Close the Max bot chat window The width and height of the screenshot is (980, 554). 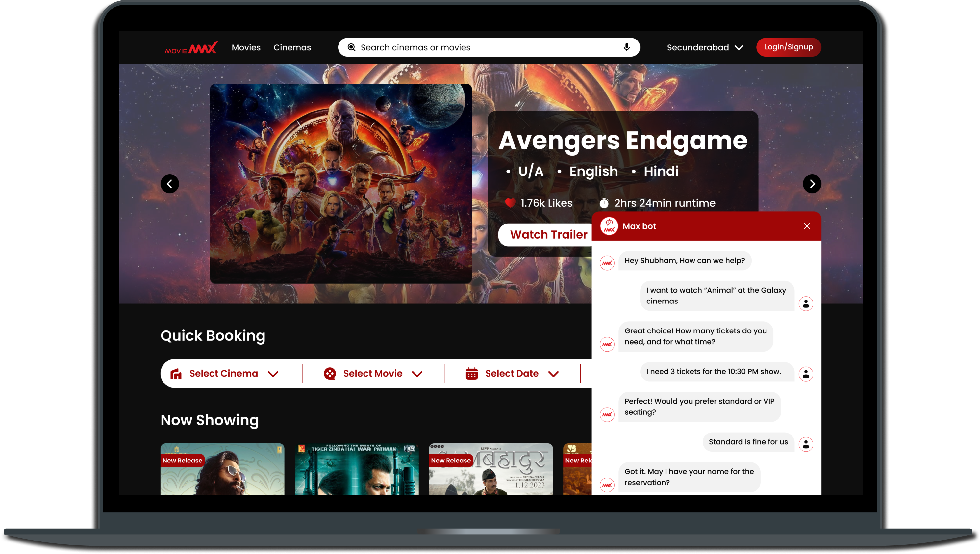point(807,226)
